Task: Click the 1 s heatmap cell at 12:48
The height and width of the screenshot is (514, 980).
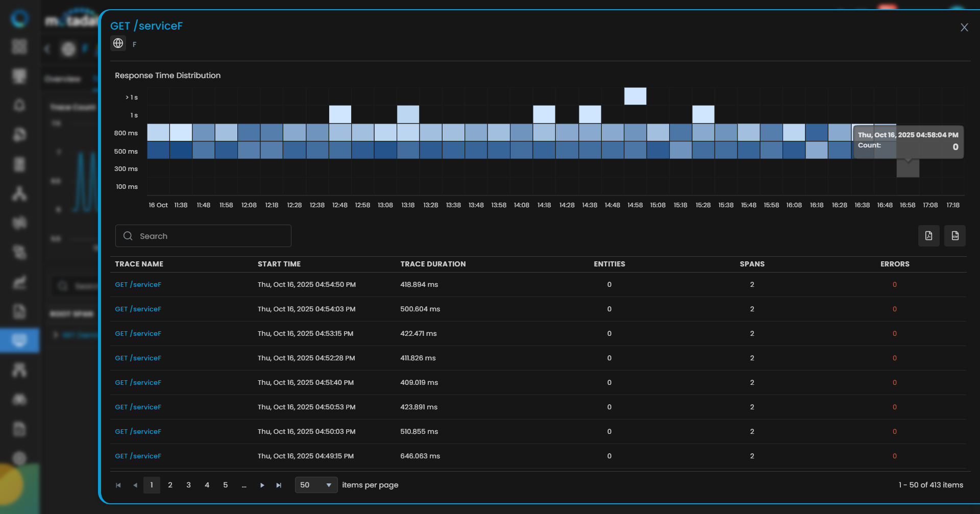Action: pos(340,114)
